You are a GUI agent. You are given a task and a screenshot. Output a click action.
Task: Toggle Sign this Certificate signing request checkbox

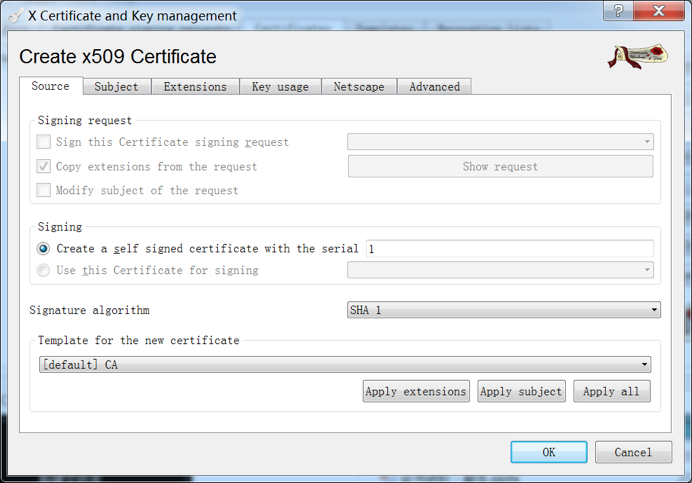pyautogui.click(x=44, y=142)
